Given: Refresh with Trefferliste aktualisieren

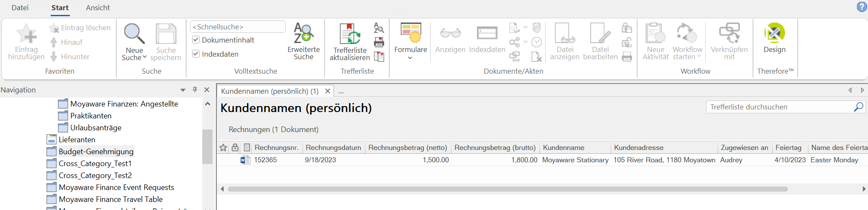Looking at the screenshot, I should (350, 42).
